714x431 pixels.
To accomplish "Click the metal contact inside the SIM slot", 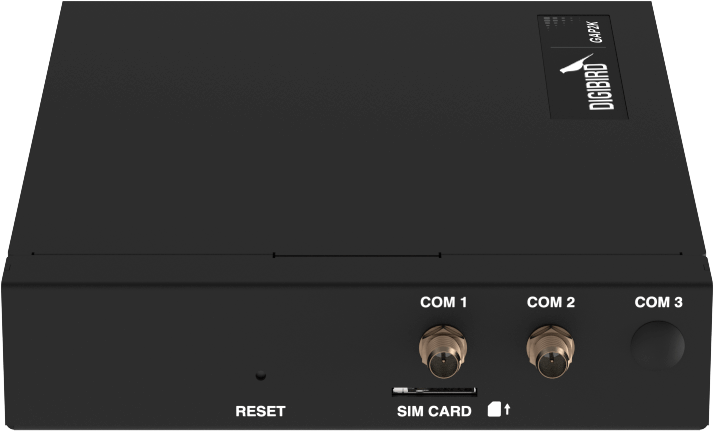I will coord(401,390).
